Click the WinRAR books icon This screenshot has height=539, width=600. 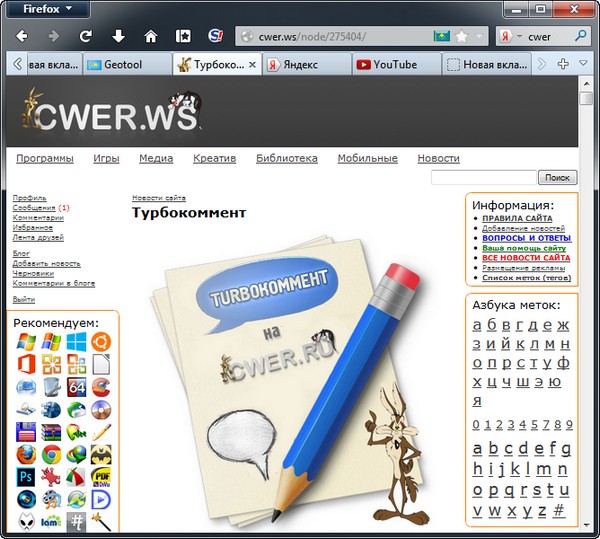point(51,433)
